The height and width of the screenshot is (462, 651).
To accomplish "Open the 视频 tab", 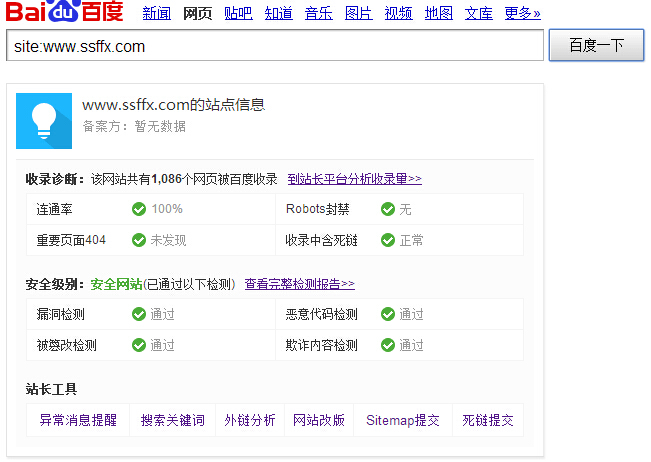I will pyautogui.click(x=399, y=13).
